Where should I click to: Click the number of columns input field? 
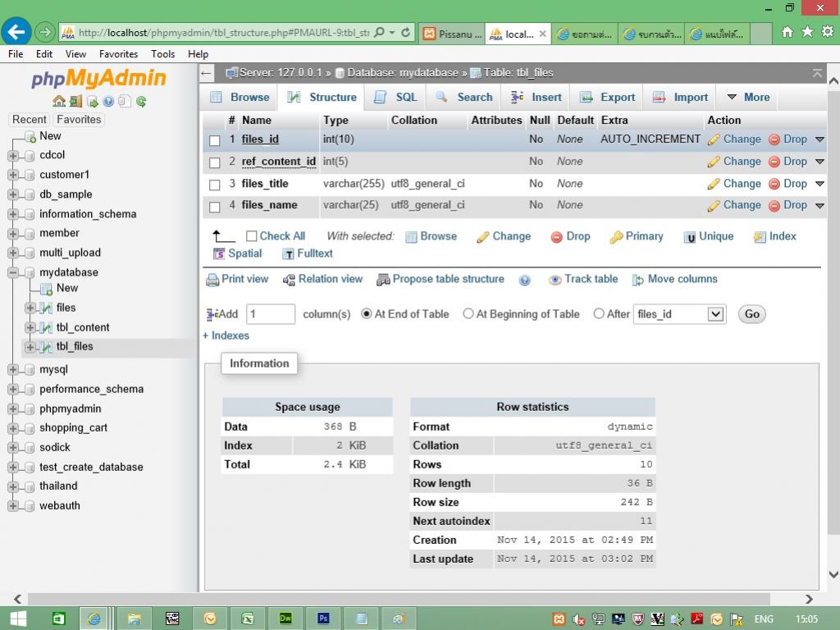tap(270, 314)
